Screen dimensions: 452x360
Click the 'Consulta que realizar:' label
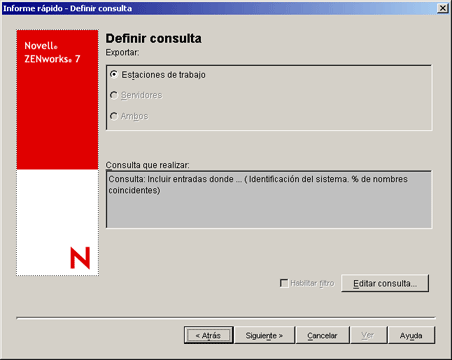pyautogui.click(x=147, y=165)
